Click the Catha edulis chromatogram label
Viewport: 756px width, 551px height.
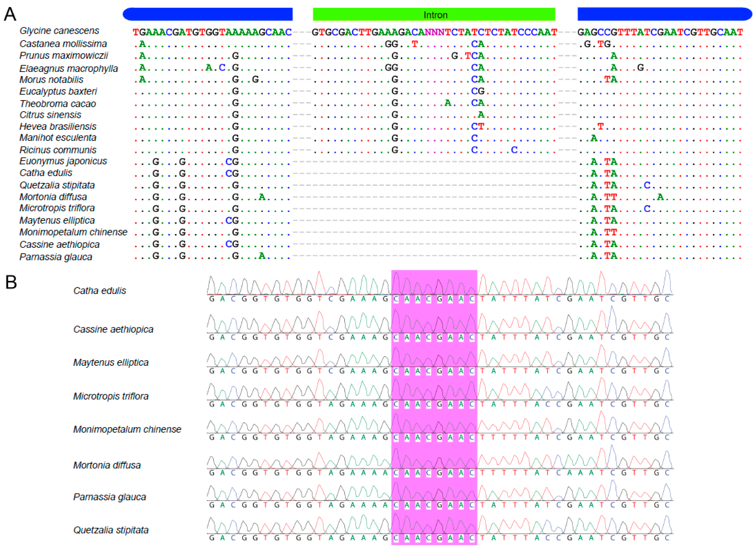99,291
